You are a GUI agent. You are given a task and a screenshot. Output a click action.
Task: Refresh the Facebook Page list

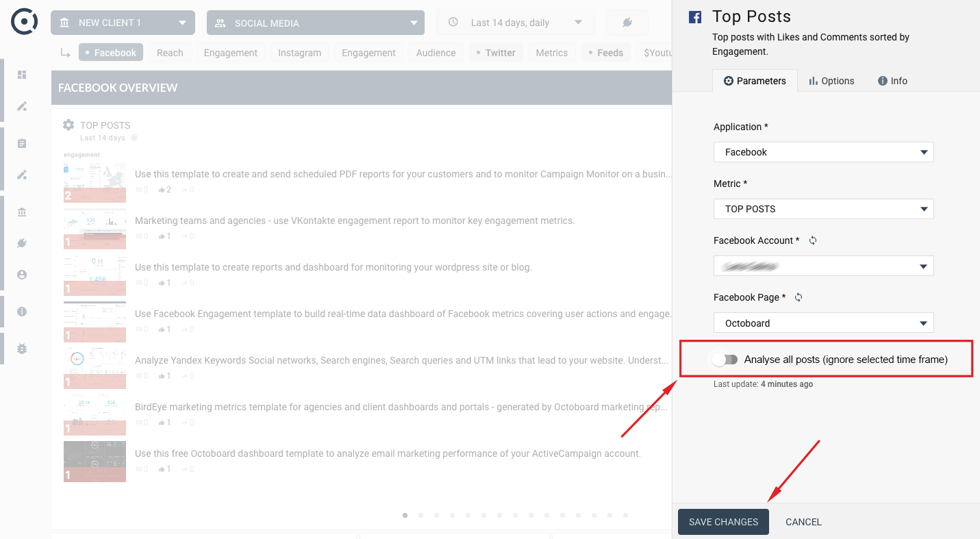[799, 297]
